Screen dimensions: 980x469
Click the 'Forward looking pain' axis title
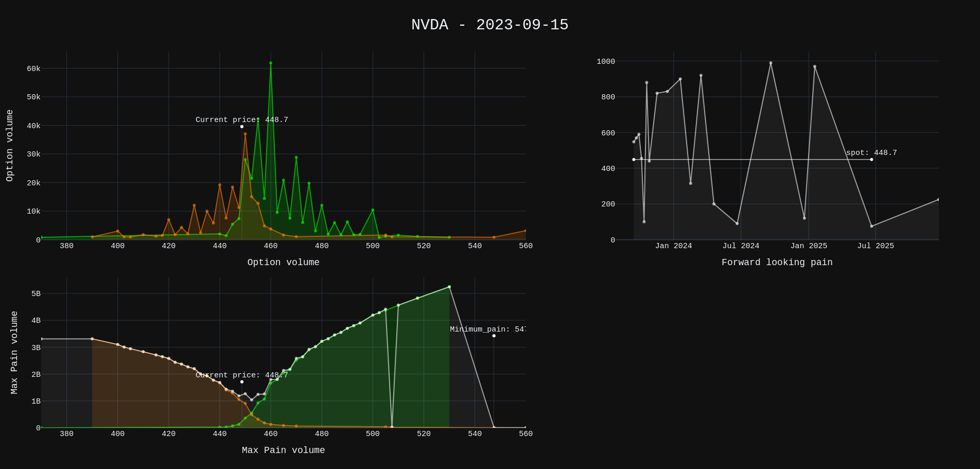pos(777,263)
